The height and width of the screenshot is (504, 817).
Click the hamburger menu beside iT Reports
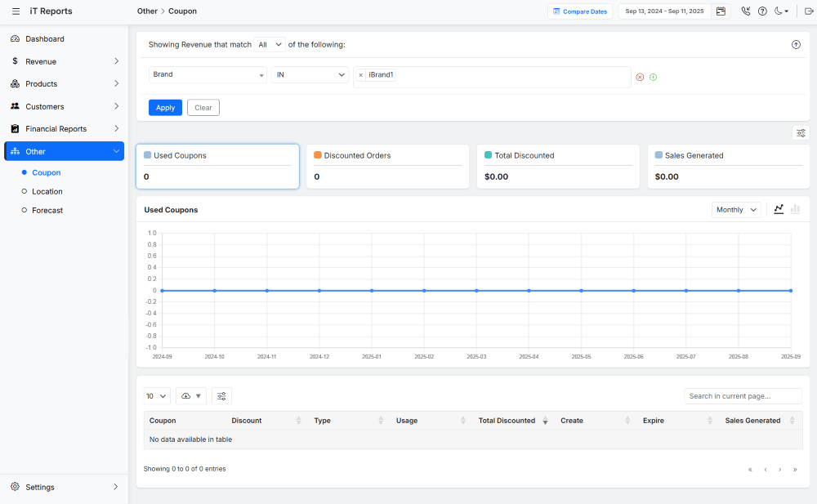[15, 11]
